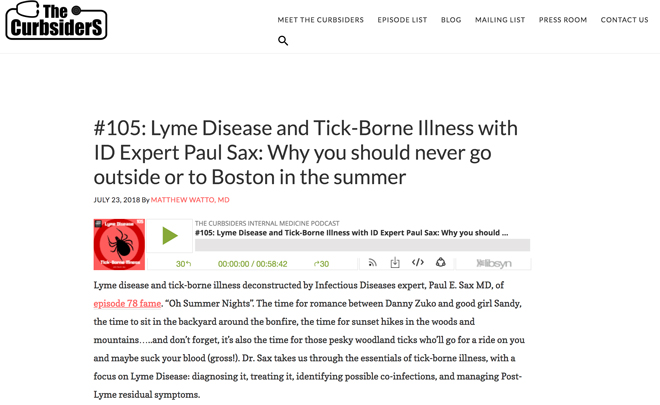
Task: Go to the Episode List page
Action: coord(402,20)
